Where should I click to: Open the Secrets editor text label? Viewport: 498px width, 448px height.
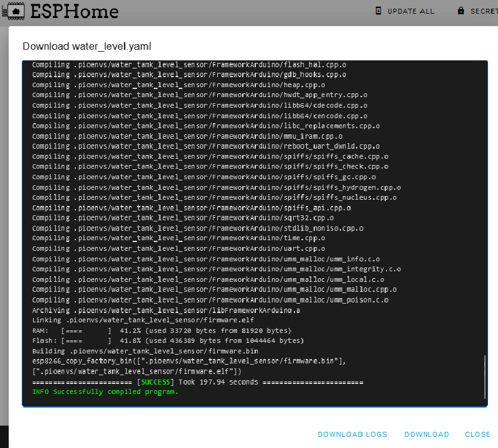(x=484, y=11)
